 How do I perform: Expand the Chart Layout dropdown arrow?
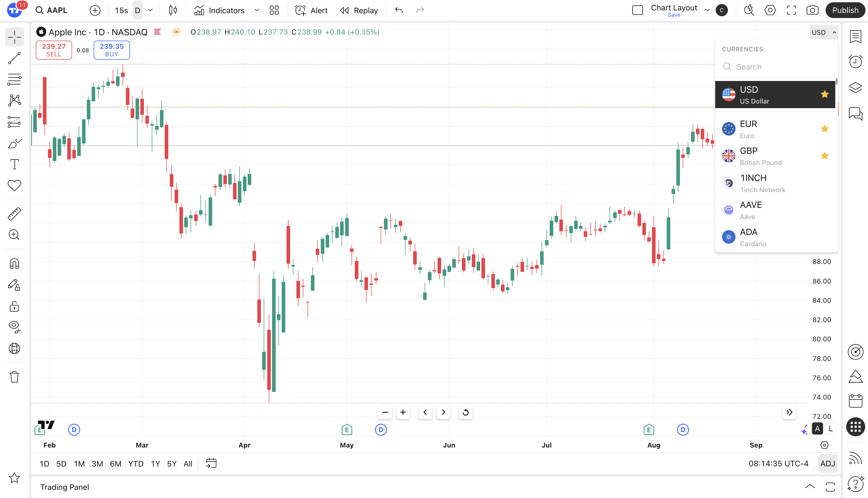(707, 10)
